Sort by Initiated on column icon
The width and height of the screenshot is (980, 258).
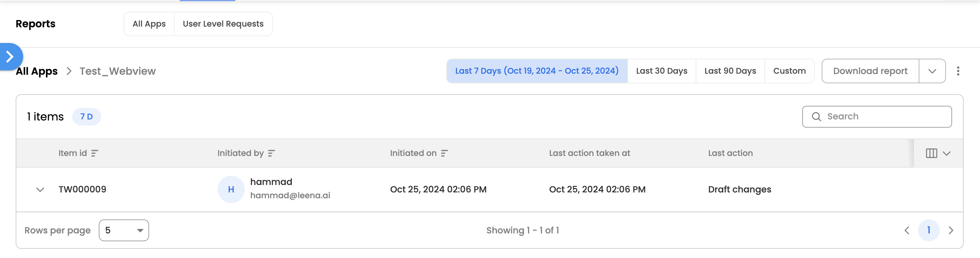(444, 153)
